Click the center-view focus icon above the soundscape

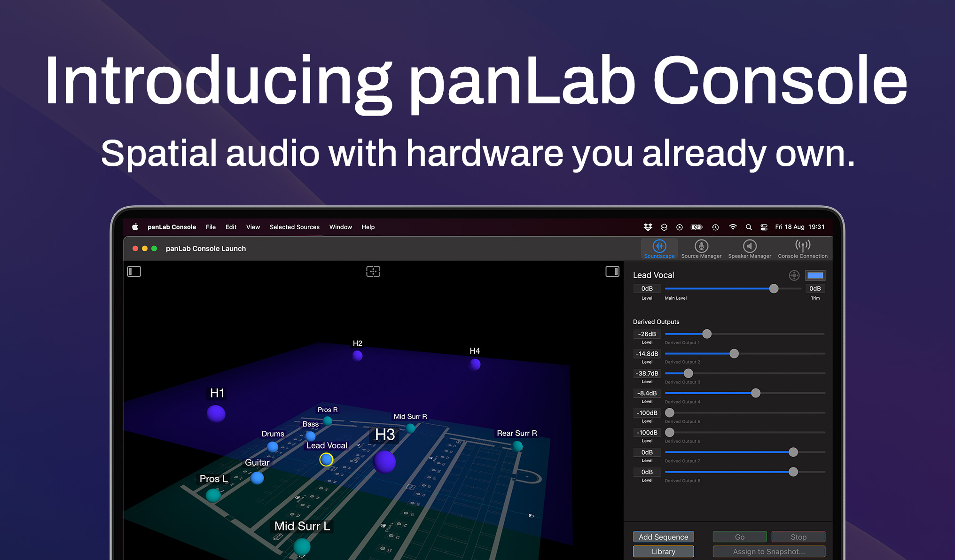pyautogui.click(x=373, y=272)
